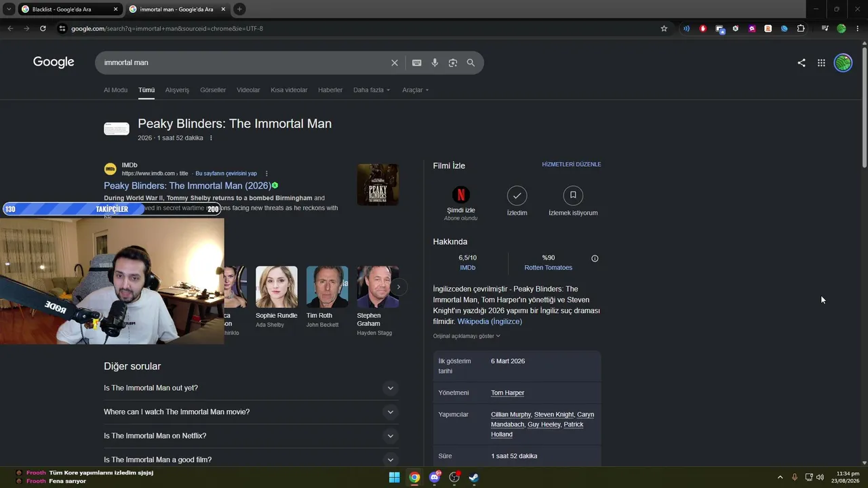
Task: Click the Google search input field
Action: pos(244,63)
